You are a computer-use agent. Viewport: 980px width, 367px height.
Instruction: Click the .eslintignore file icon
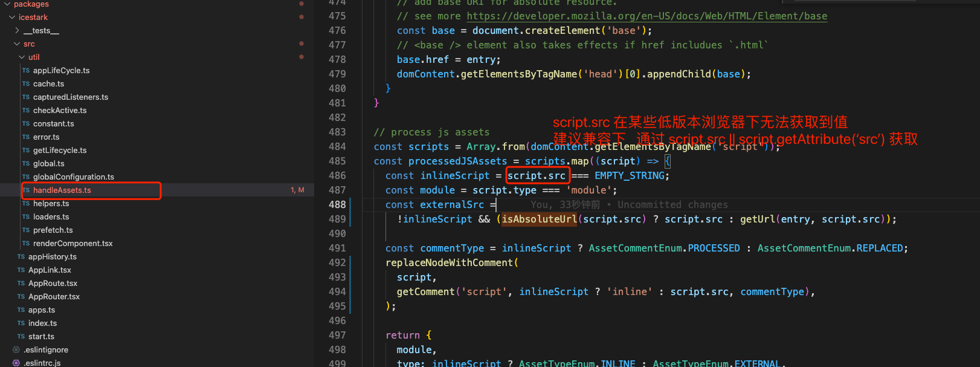click(x=16, y=349)
